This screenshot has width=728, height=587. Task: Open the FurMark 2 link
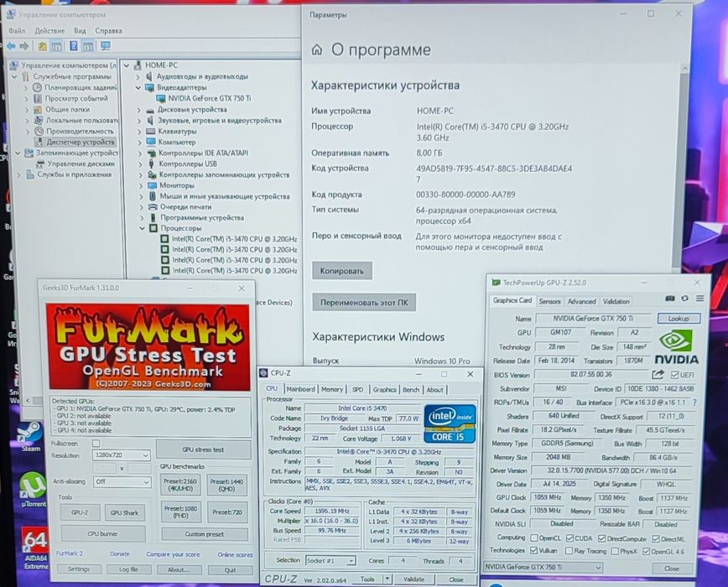tap(69, 553)
